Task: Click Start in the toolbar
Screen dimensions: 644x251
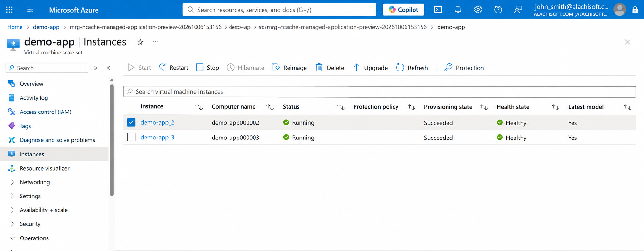Action: [139, 68]
